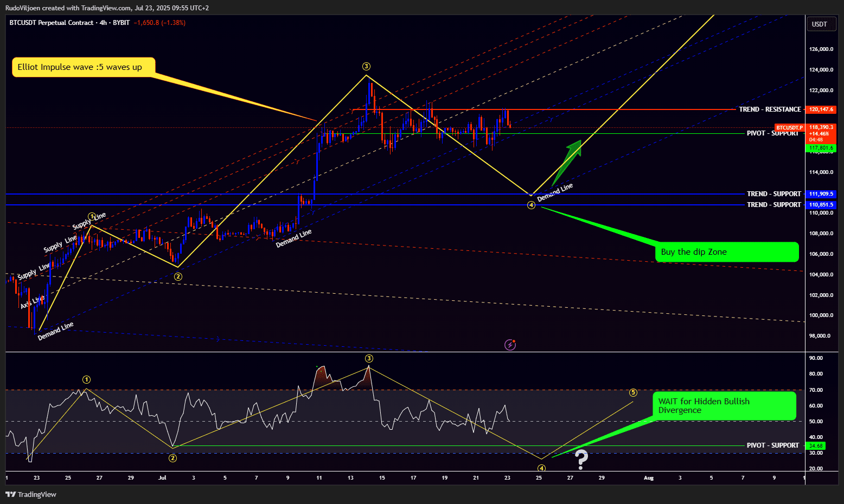Click the 110,851.5 blue price tag
844x504 pixels.
click(821, 205)
